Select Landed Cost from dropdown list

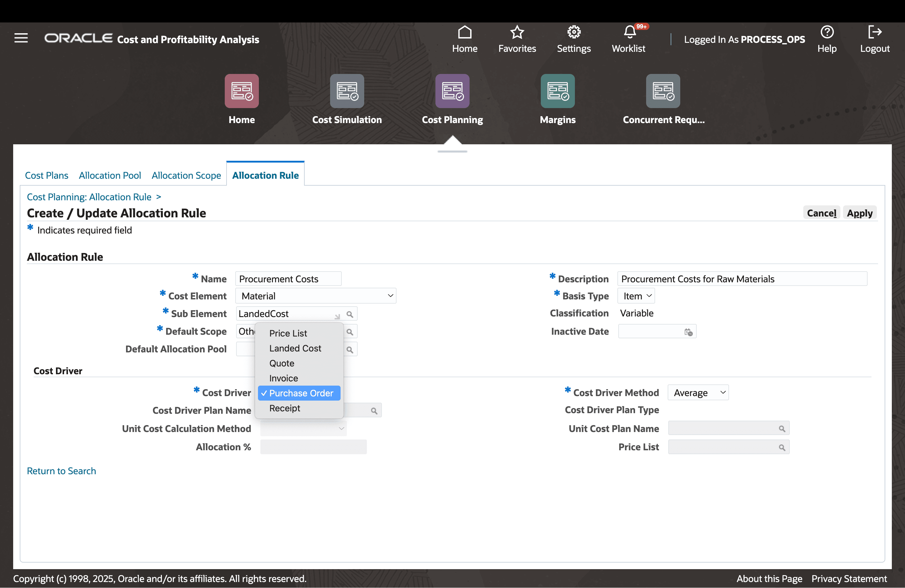[x=295, y=348]
